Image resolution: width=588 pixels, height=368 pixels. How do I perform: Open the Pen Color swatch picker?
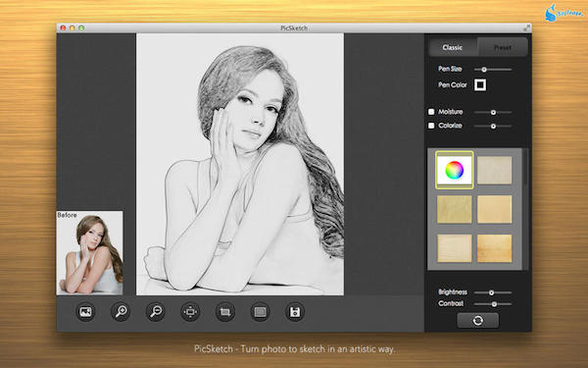click(x=480, y=84)
